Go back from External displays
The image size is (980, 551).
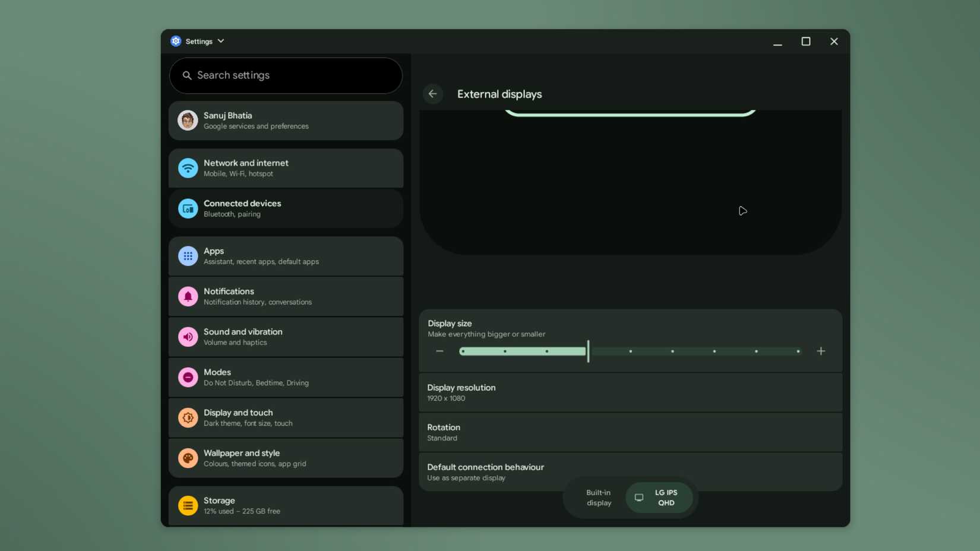pyautogui.click(x=433, y=94)
